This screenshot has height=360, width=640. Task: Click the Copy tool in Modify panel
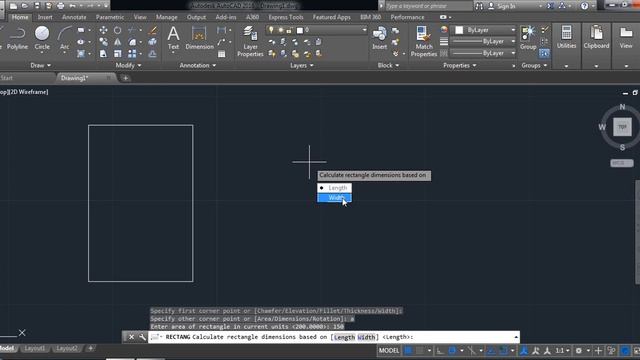pyautogui.click(x=103, y=42)
